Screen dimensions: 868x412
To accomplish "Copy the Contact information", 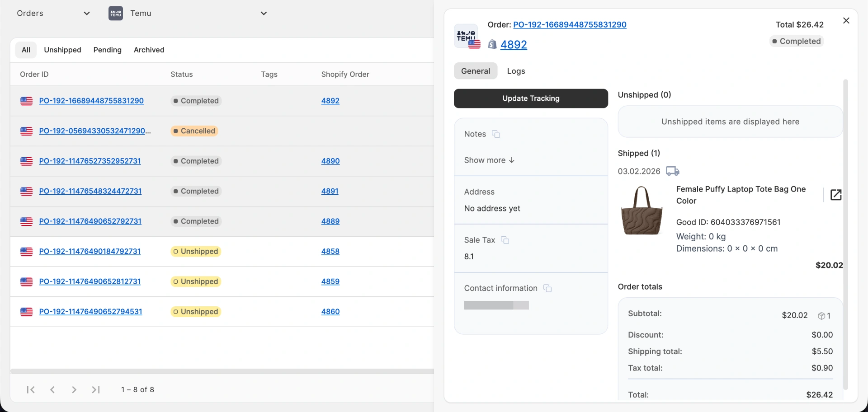I will point(547,288).
